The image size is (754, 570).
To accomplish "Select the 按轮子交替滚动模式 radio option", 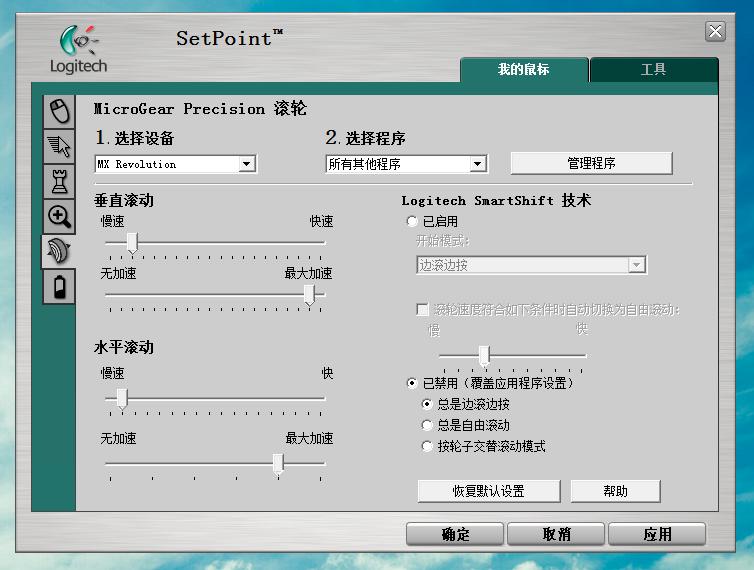I will click(427, 446).
